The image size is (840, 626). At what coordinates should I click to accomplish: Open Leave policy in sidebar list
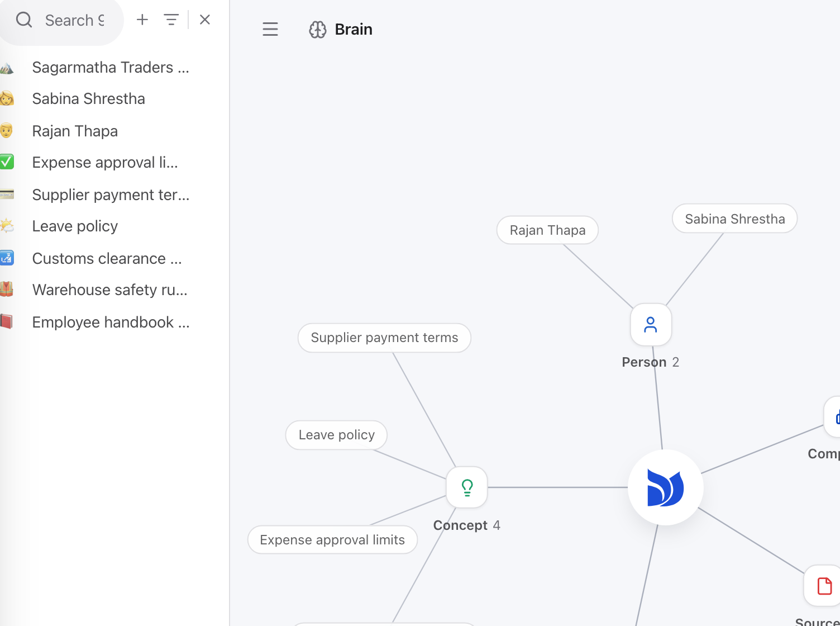(x=75, y=226)
